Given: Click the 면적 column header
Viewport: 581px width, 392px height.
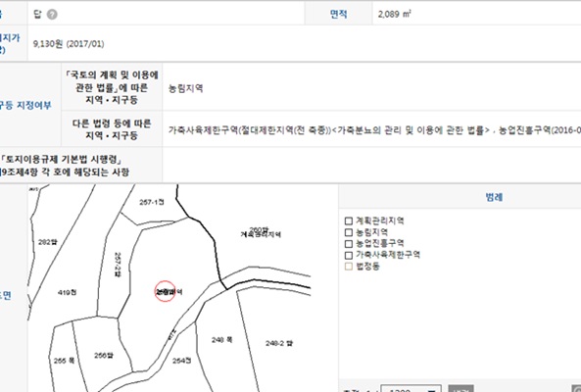Looking at the screenshot, I should (338, 14).
